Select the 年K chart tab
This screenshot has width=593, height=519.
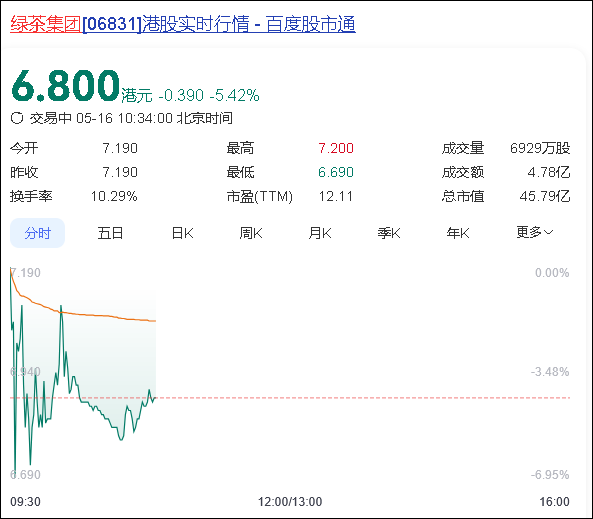[x=458, y=233]
